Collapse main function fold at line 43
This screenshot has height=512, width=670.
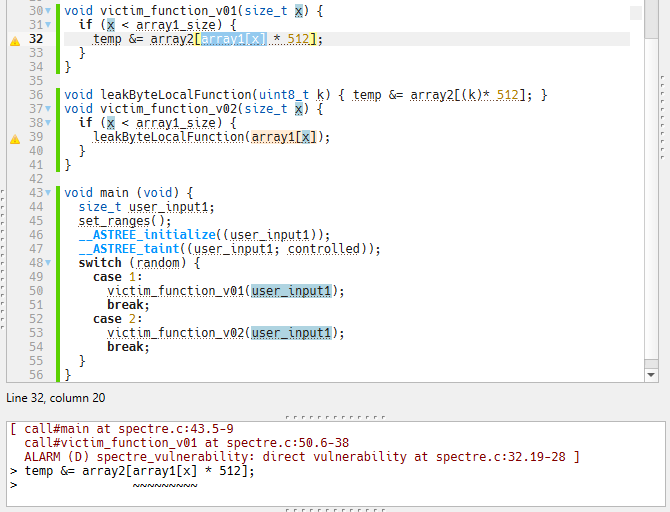48,193
